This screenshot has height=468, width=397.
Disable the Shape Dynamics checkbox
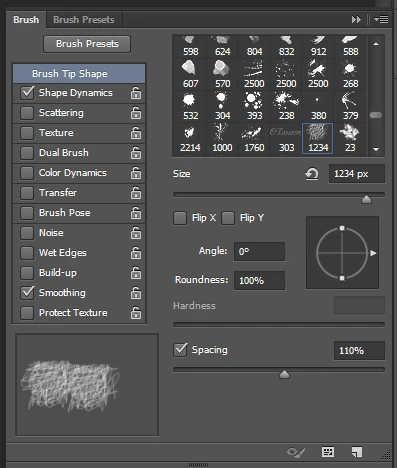[27, 93]
